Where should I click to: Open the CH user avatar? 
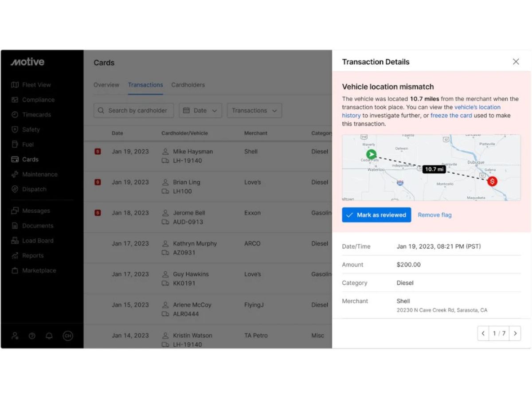pos(67,336)
